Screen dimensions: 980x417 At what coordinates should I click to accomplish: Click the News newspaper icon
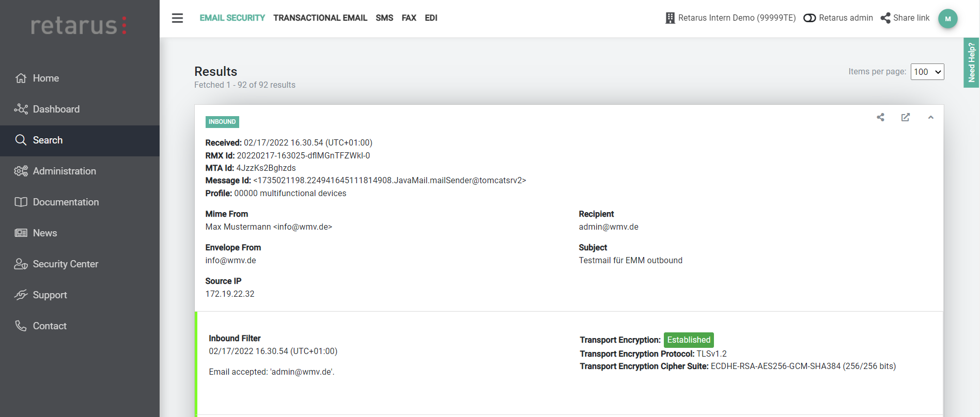click(21, 233)
